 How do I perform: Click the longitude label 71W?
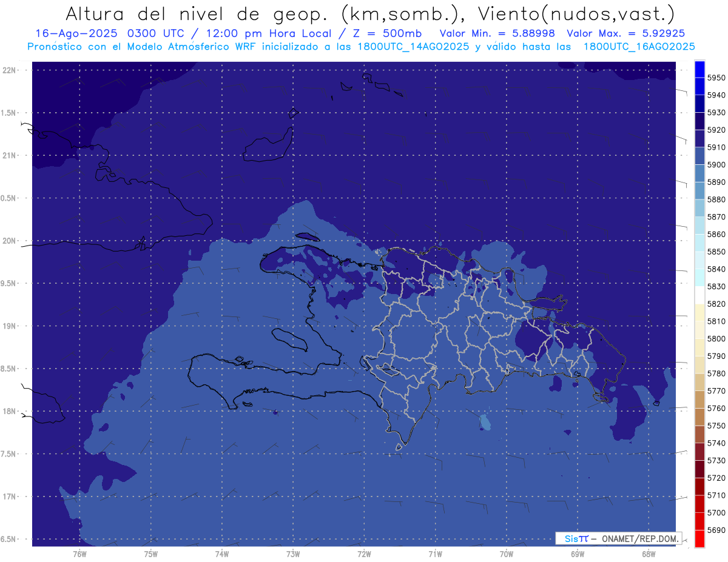coord(435,554)
